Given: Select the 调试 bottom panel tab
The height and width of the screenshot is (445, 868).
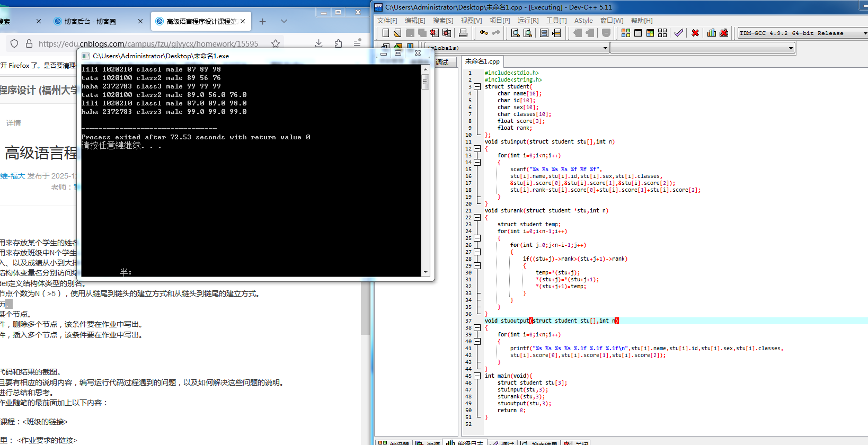Looking at the screenshot, I should [502, 442].
